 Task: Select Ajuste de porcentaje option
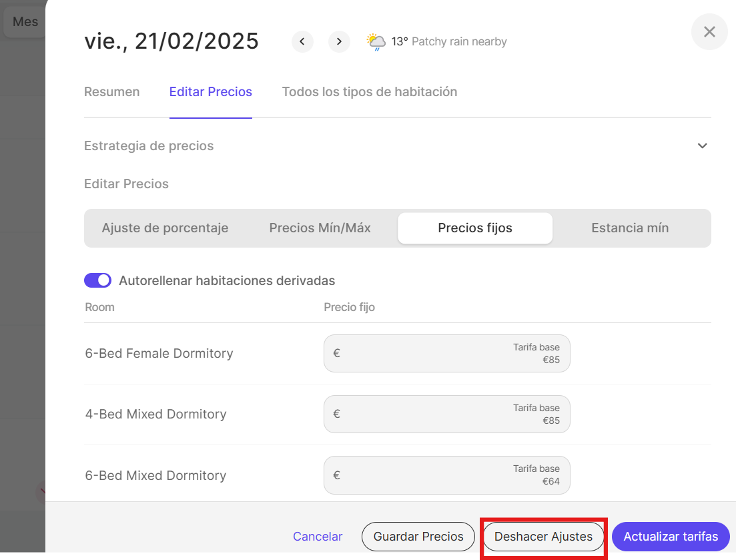[165, 228]
